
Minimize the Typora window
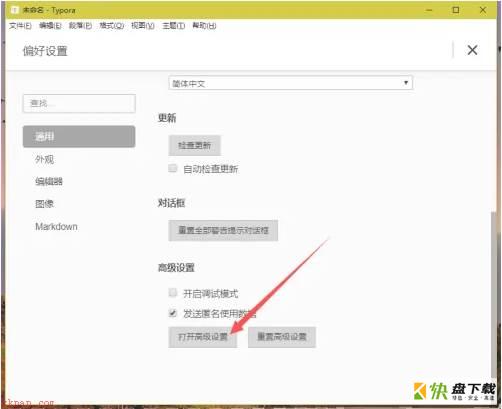tap(429, 10)
